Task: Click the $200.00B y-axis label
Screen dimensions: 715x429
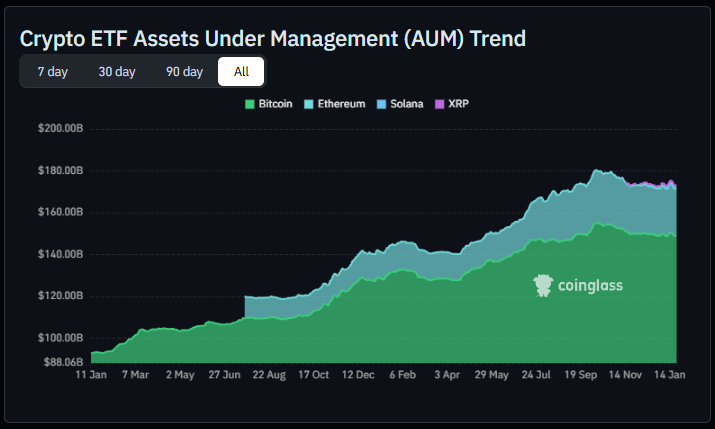Action: [x=60, y=129]
